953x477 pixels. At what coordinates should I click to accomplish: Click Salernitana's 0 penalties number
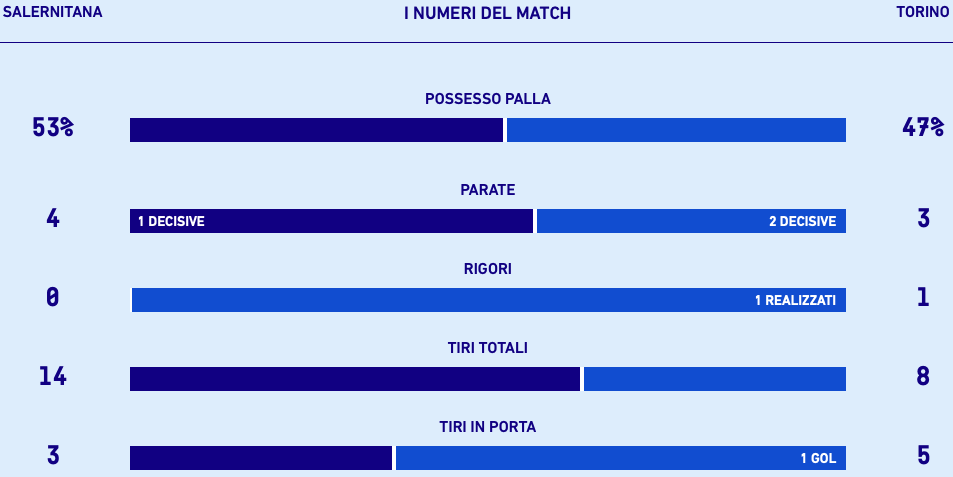click(x=53, y=297)
